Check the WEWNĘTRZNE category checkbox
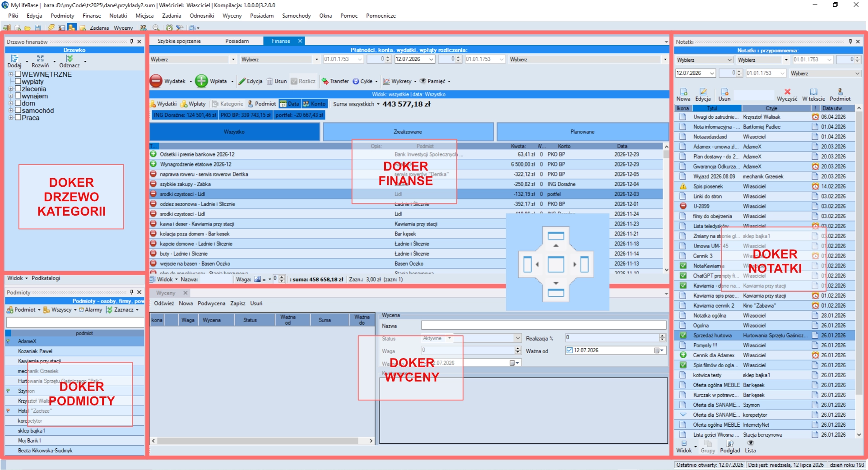The width and height of the screenshot is (868, 470). (19, 74)
